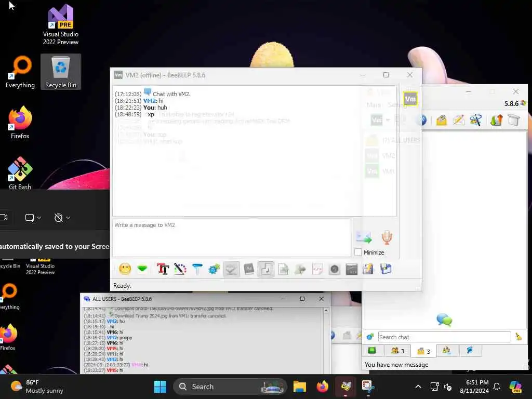The width and height of the screenshot is (532, 399).
Task: Open the Firefox desktop shortcut
Action: [x=20, y=123]
